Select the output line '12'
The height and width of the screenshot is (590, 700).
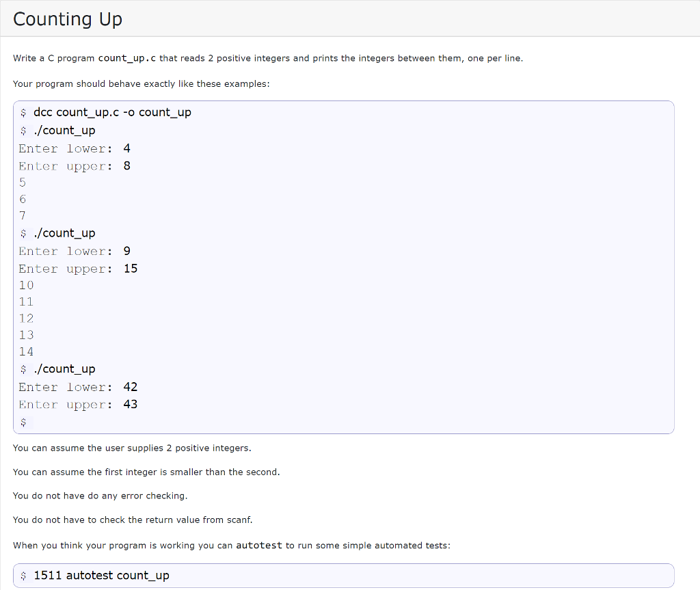27,319
